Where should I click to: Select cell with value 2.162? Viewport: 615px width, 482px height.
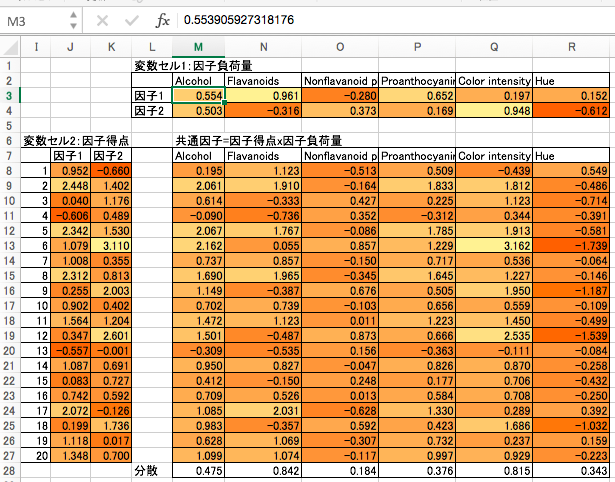[x=198, y=246]
